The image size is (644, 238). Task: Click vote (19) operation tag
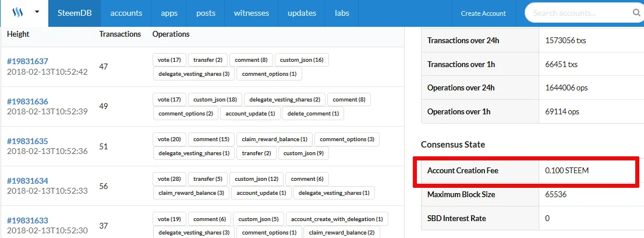pos(169,219)
